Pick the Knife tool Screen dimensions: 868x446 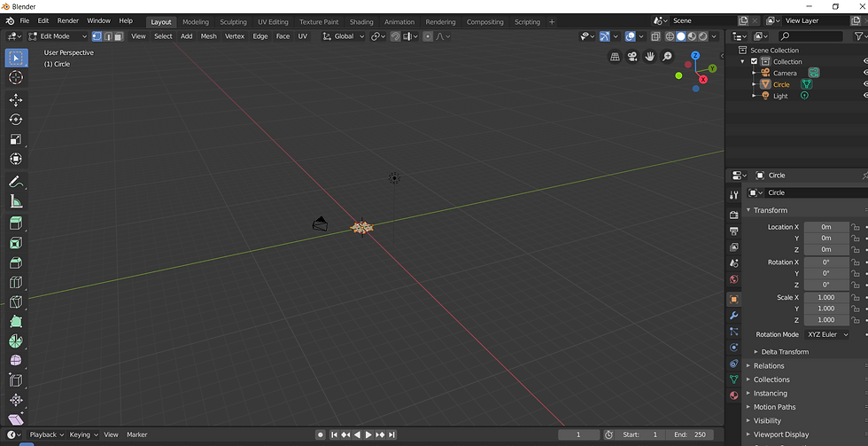point(16,302)
